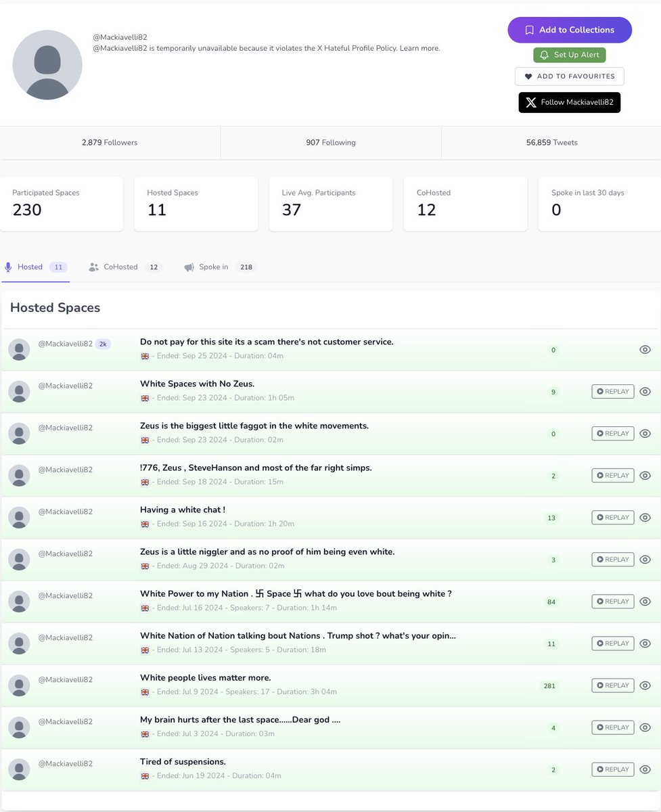Open title My brain hurts after the last space
Viewport: 661px width, 812px height.
pos(240,719)
